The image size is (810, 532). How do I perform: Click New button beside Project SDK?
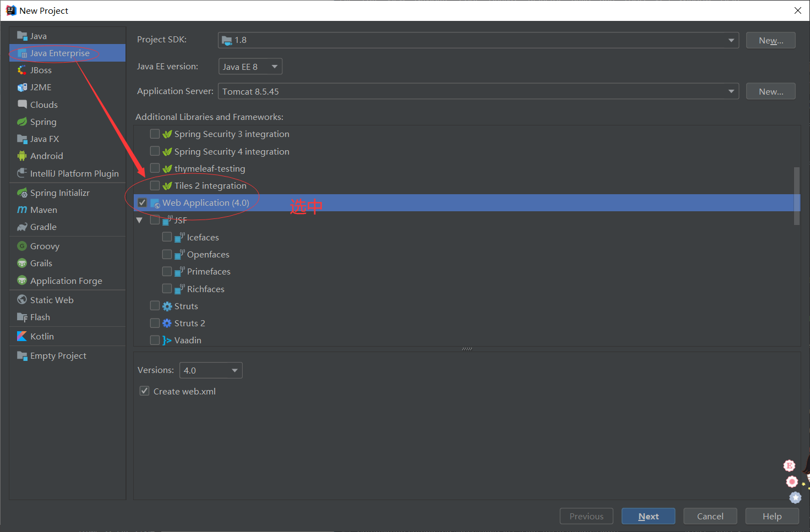770,40
